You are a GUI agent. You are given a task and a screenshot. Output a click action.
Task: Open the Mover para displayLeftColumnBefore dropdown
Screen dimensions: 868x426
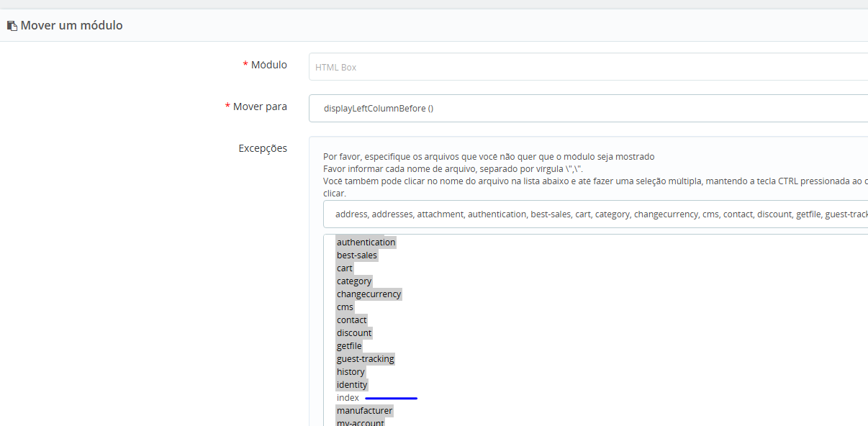tap(588, 109)
